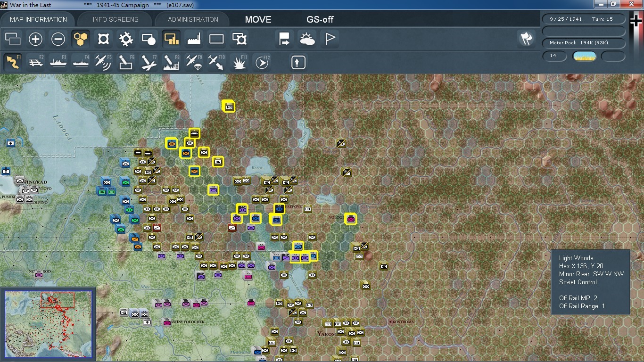Select the F7 bomb airfield mode
The height and width of the screenshot is (362, 644).
tap(149, 62)
